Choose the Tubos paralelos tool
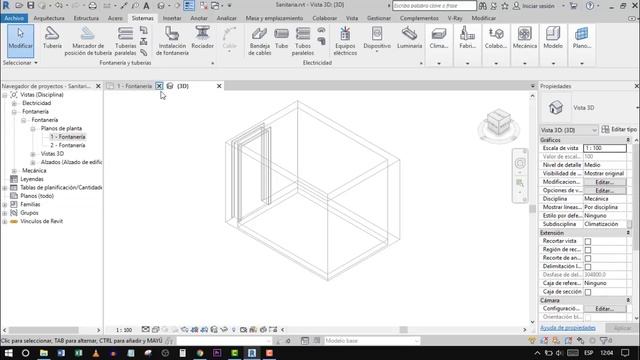The image size is (640, 360). 303,41
